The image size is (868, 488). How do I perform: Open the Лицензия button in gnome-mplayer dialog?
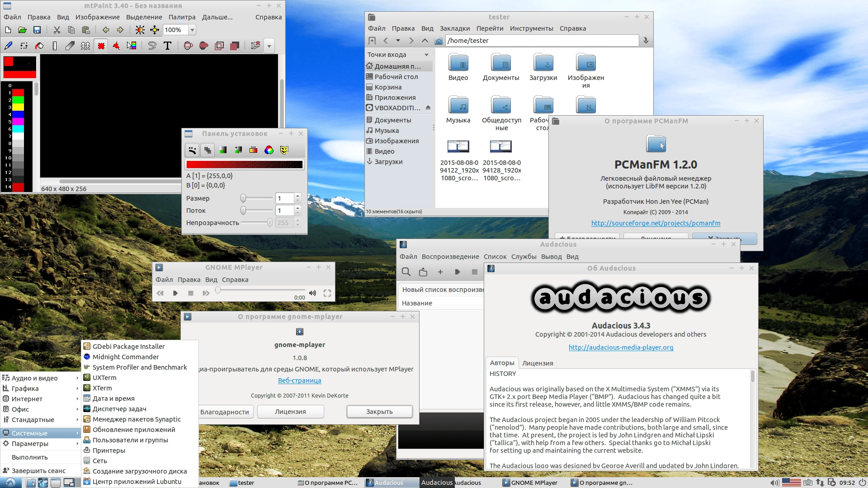tap(291, 412)
